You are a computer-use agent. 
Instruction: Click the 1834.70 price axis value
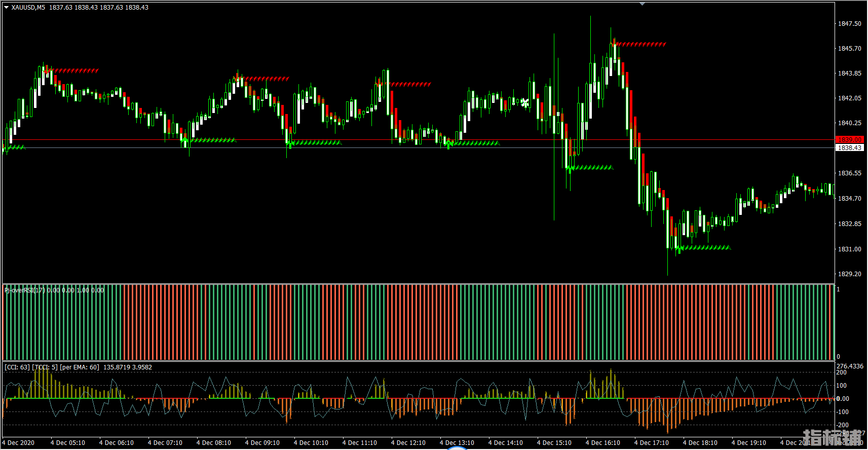click(849, 199)
